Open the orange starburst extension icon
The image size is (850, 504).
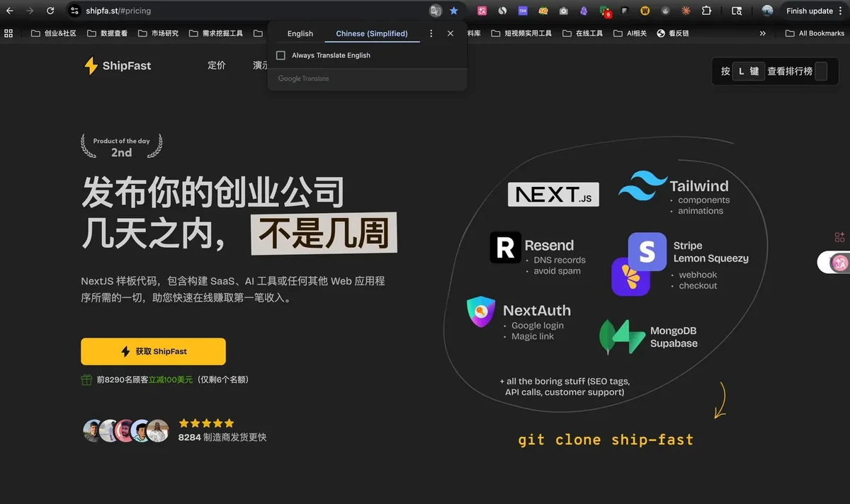[x=686, y=11]
